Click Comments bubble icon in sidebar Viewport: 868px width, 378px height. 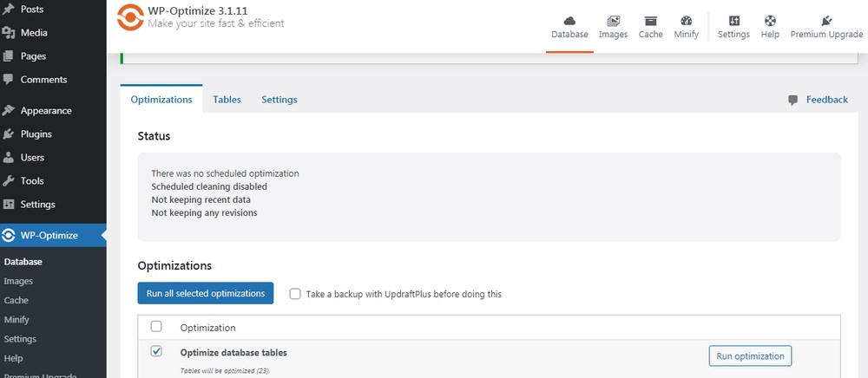pyautogui.click(x=9, y=79)
